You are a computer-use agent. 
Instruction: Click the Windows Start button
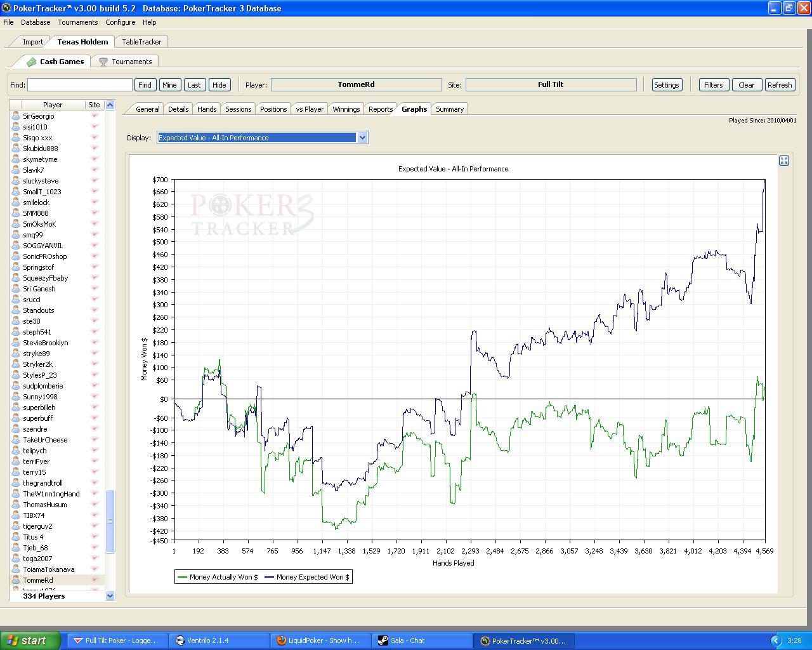pyautogui.click(x=30, y=640)
